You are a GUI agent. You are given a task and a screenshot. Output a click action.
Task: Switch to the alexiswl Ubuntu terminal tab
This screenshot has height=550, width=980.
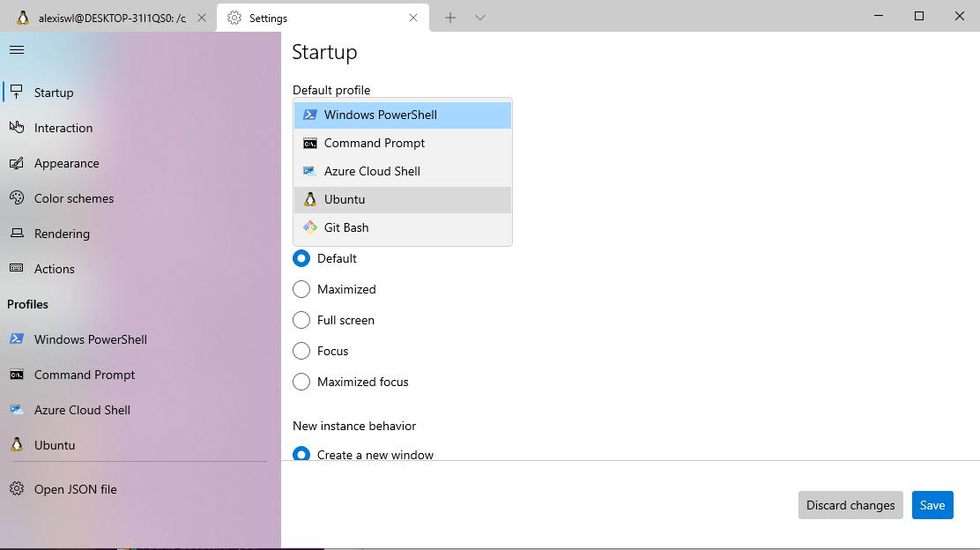pyautogui.click(x=110, y=18)
